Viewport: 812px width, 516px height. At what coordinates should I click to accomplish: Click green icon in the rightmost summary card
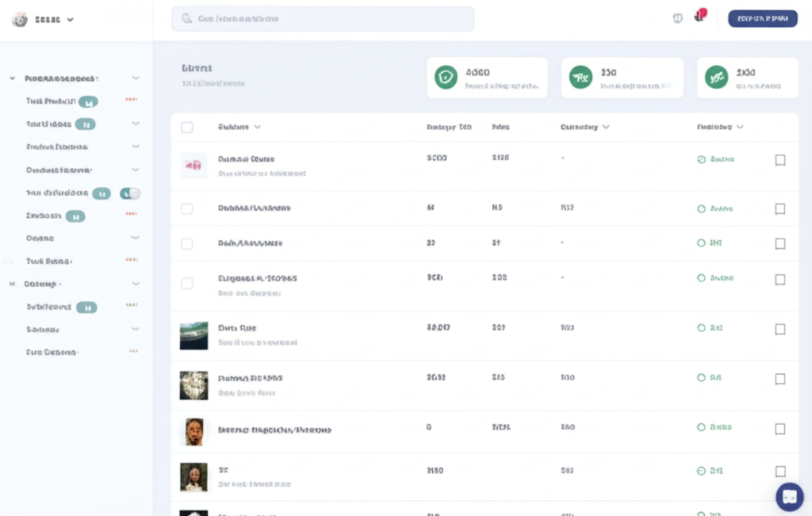coord(717,77)
